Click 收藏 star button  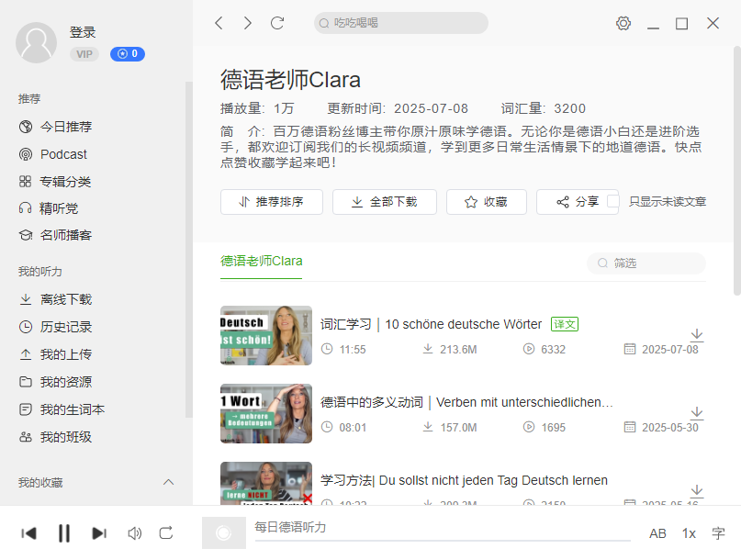point(487,202)
